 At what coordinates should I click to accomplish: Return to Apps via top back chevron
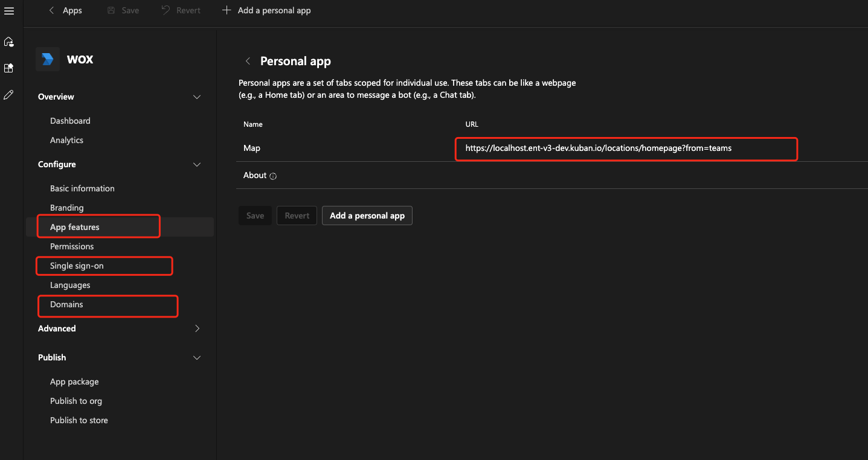pyautogui.click(x=52, y=10)
